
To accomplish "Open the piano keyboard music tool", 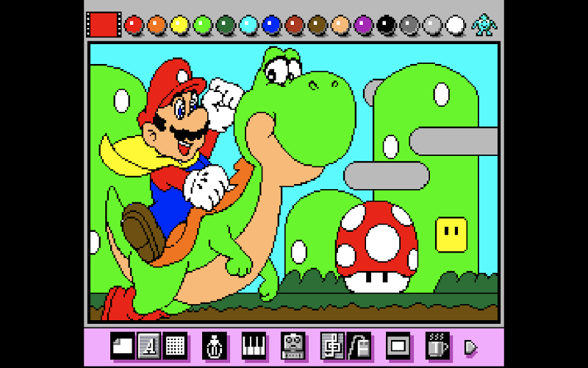I will pyautogui.click(x=254, y=345).
